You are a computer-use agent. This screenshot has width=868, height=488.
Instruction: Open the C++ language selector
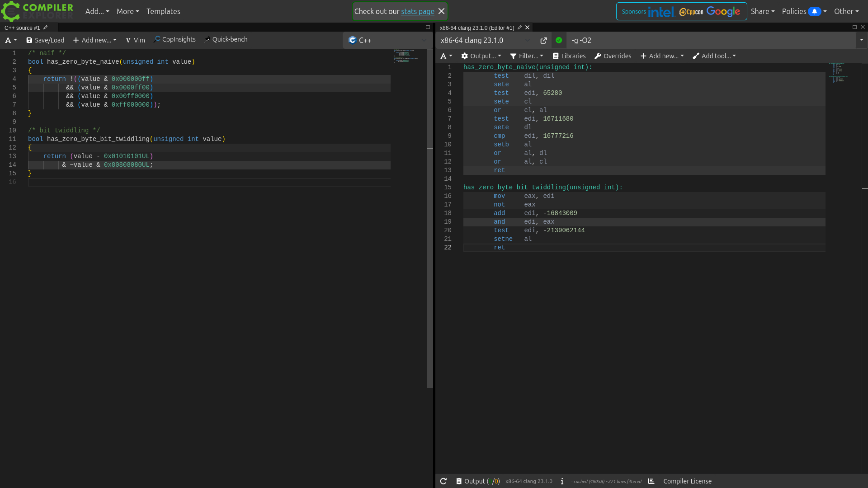tap(387, 40)
